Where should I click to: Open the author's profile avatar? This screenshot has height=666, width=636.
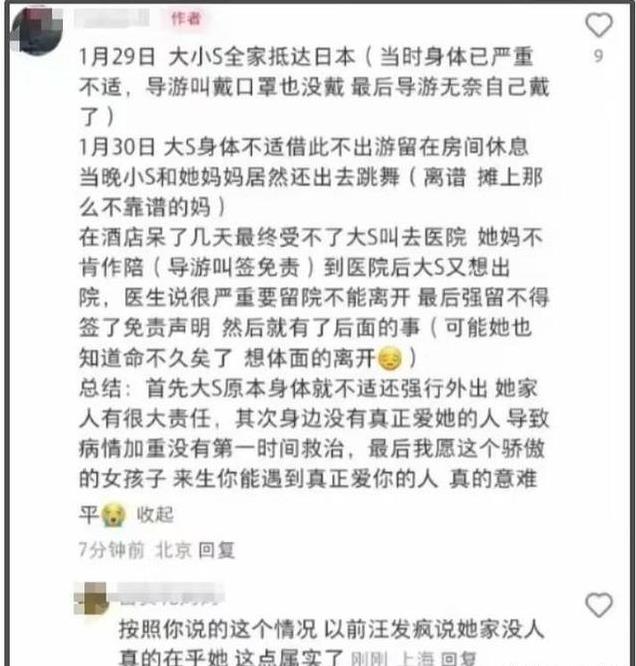[38, 30]
